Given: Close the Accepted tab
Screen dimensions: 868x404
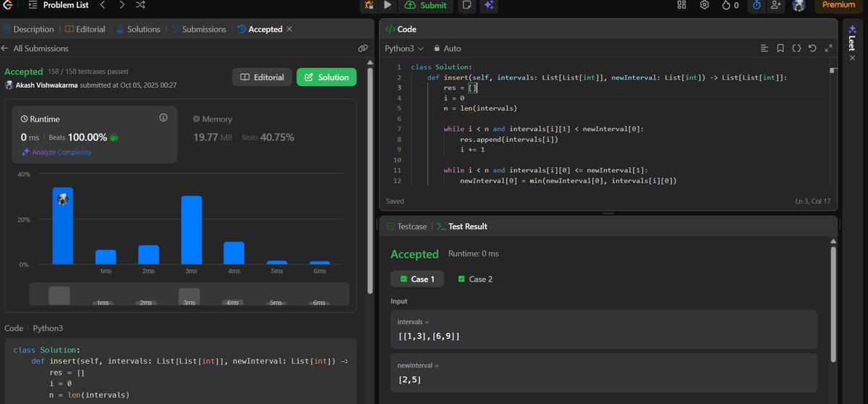Looking at the screenshot, I should [x=289, y=29].
